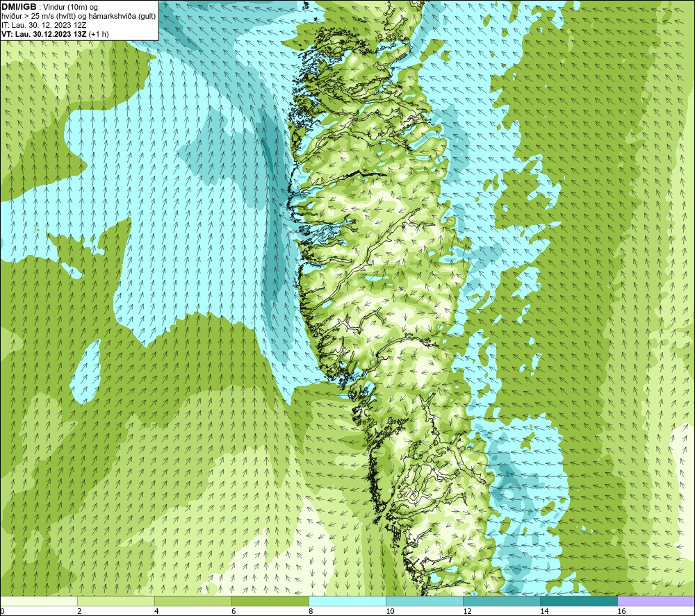Click the 'DMI/IGB : Vindur (10m) og' title line
695x616 pixels.
(x=49, y=7)
